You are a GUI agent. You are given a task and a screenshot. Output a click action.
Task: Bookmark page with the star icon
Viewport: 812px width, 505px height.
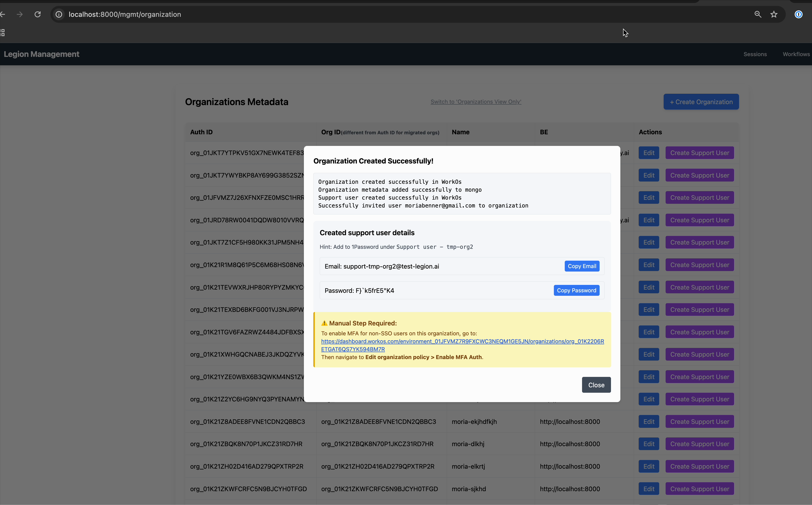[x=774, y=14]
